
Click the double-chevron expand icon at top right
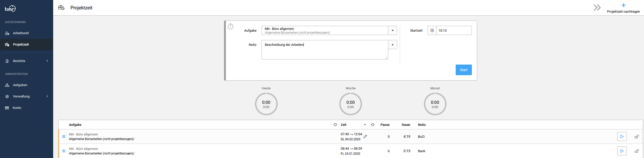point(597,8)
